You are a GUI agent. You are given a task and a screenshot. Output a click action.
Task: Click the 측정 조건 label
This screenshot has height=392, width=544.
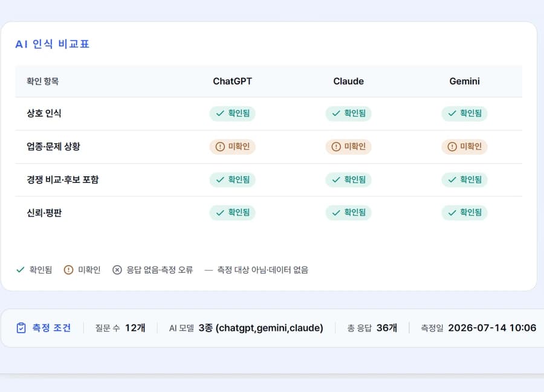pos(51,327)
